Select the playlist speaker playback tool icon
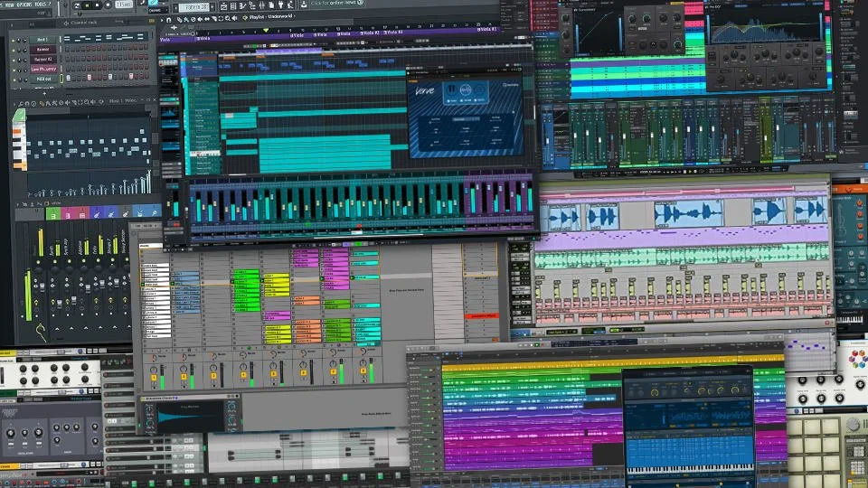868x488 pixels. tap(234, 19)
